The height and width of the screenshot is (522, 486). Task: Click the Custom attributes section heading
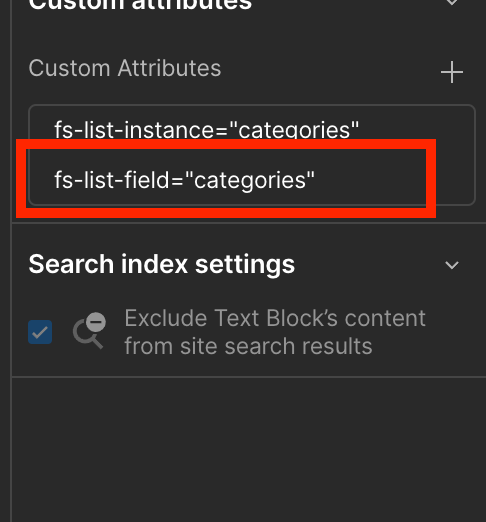[x=140, y=5]
